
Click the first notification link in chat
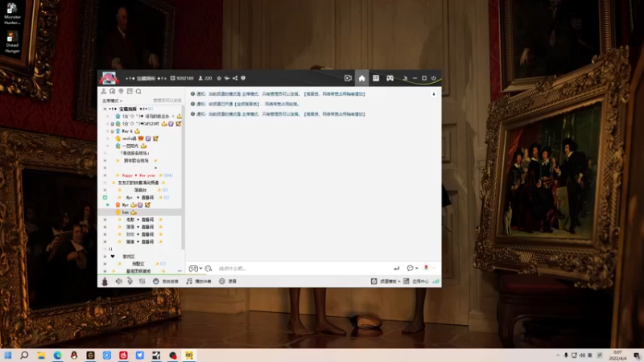279,94
